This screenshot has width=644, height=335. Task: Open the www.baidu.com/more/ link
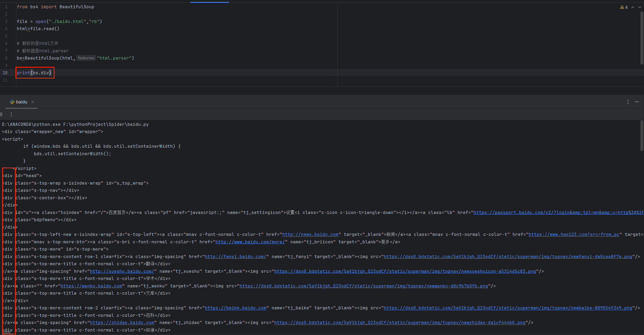point(250,242)
